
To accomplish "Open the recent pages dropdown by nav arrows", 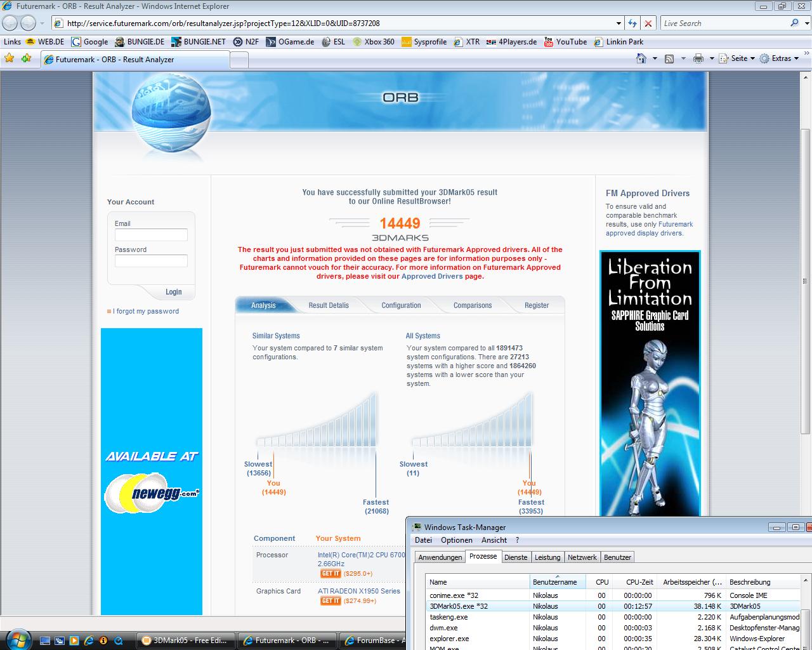I will (43, 23).
